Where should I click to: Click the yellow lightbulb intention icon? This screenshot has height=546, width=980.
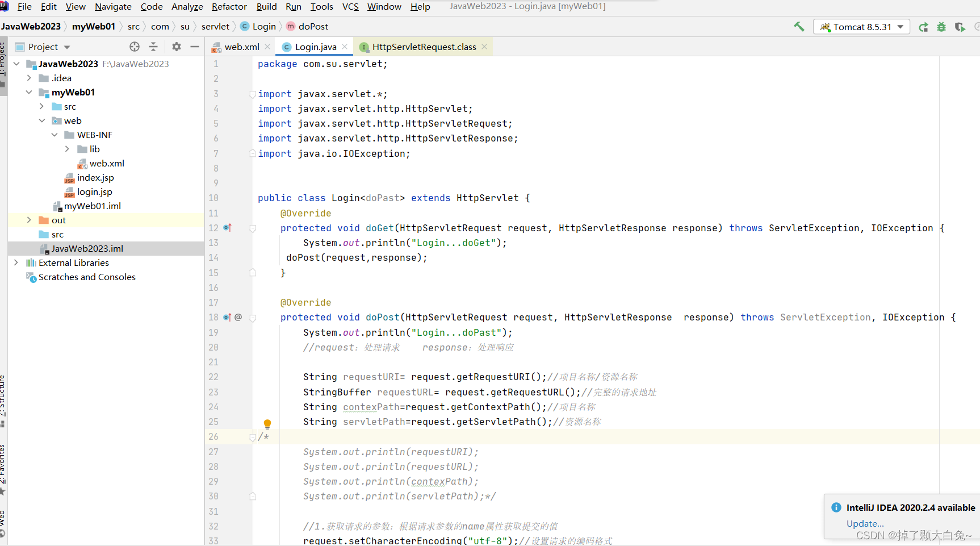tap(267, 424)
